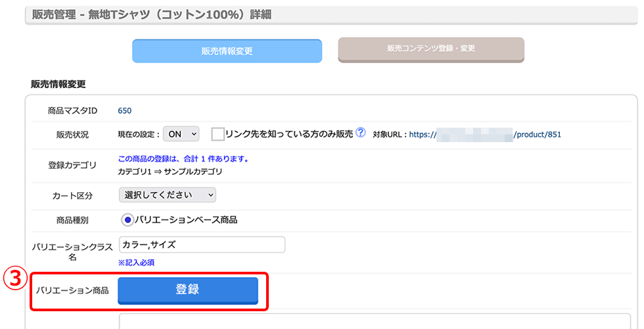Expand the カート区分 選択してください dropdown
The image size is (644, 329).
point(167,195)
